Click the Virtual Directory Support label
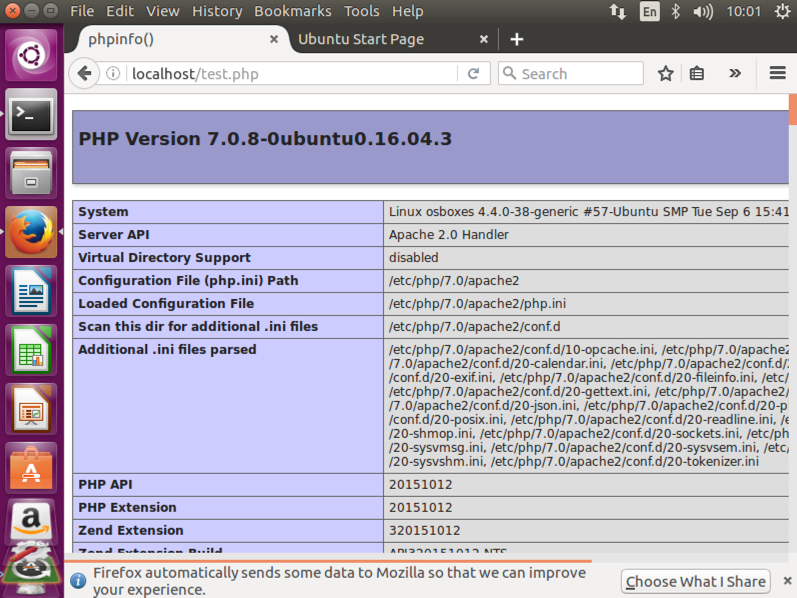 pyautogui.click(x=164, y=258)
